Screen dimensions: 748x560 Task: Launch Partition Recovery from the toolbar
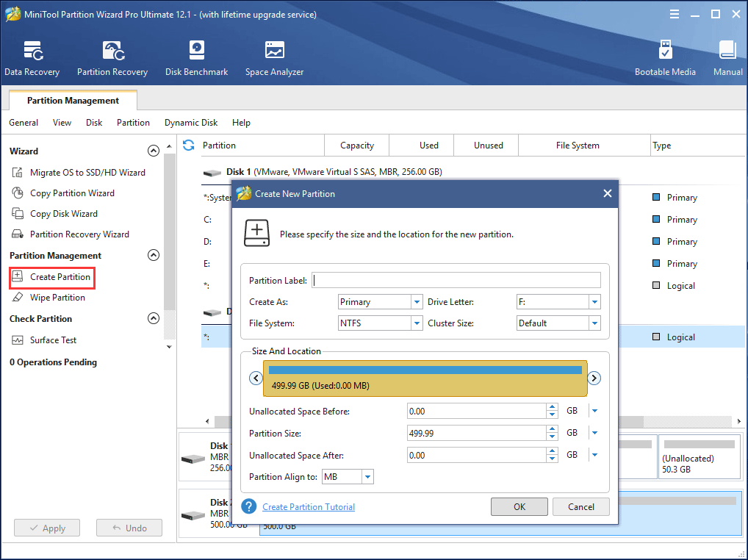coord(112,58)
